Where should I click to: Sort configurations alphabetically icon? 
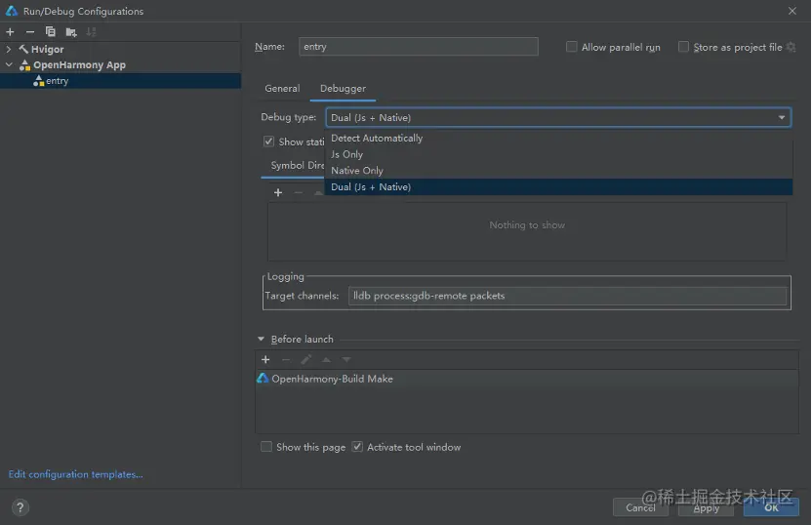pos(91,32)
